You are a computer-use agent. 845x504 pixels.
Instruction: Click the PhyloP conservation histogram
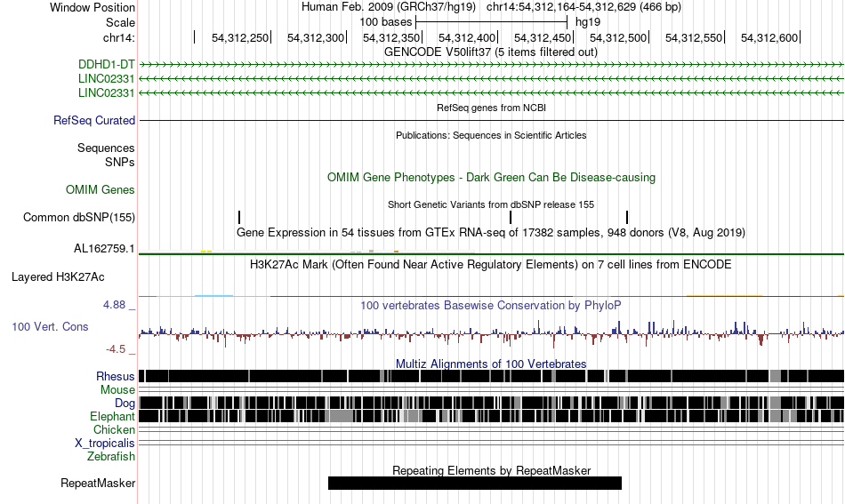492,334
